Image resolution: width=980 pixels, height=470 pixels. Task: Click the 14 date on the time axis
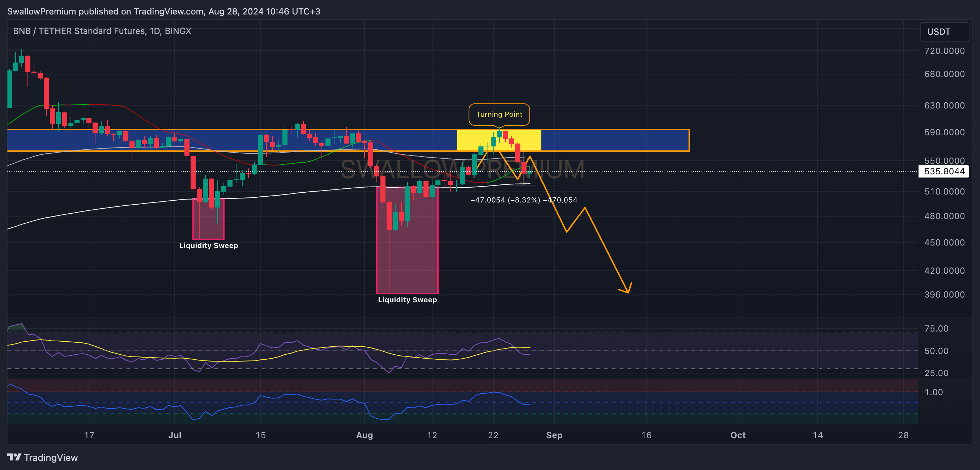pyautogui.click(x=818, y=435)
